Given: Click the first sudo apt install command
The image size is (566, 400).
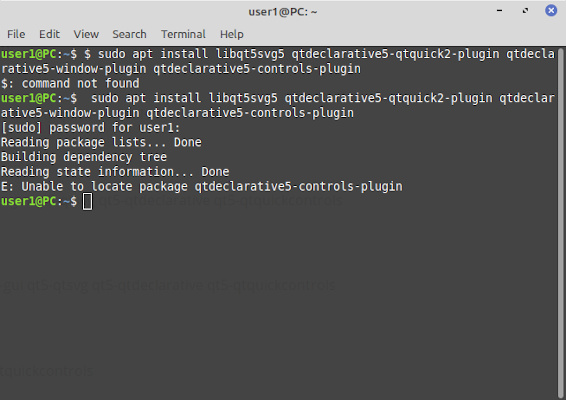Looking at the screenshot, I should [x=277, y=61].
